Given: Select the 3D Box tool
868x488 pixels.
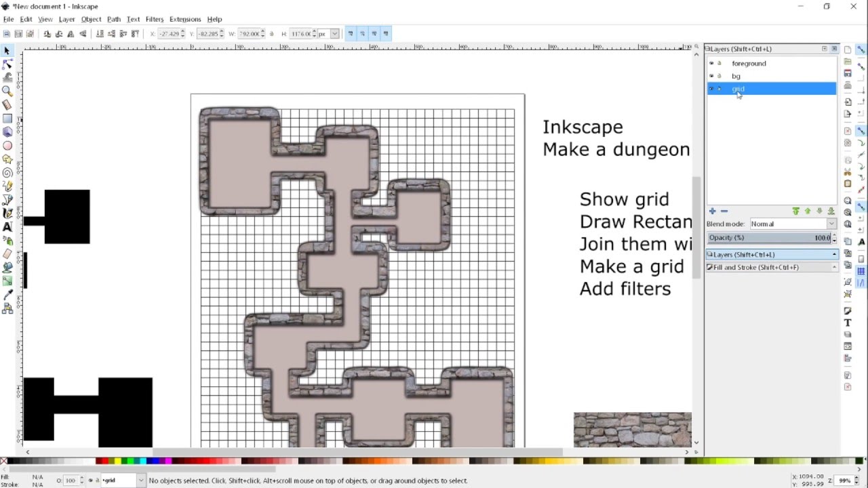Looking at the screenshot, I should [x=7, y=132].
